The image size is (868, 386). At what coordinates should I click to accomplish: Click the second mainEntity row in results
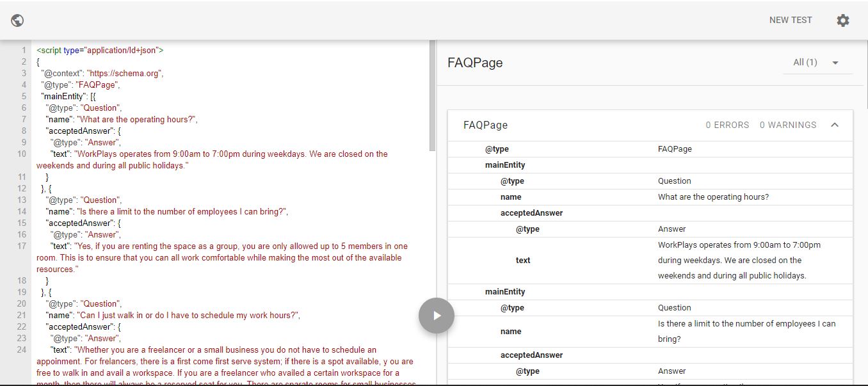pos(505,292)
